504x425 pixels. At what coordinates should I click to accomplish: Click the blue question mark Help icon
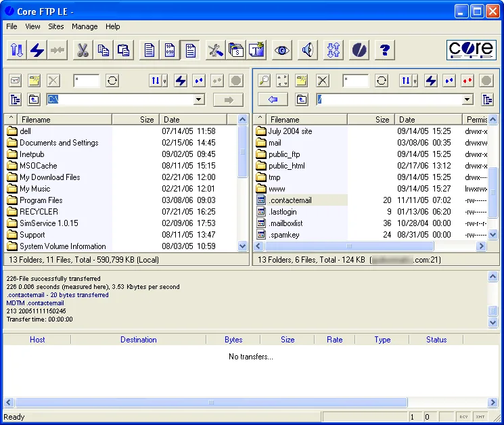coord(385,50)
